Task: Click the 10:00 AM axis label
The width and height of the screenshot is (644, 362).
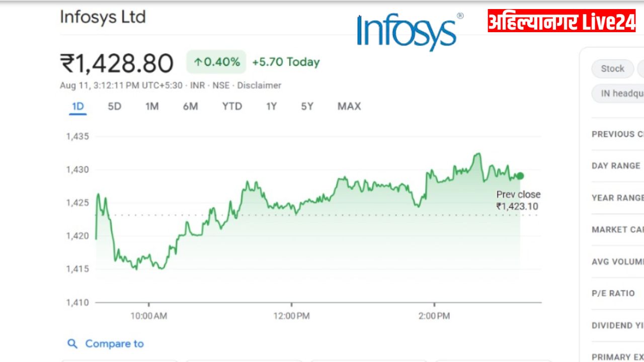Action: click(149, 316)
